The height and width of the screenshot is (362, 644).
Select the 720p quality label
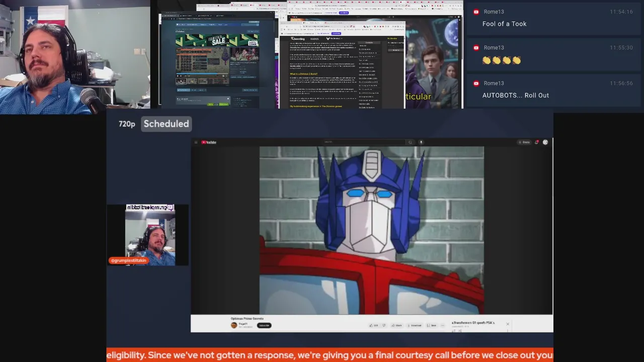[x=127, y=124]
